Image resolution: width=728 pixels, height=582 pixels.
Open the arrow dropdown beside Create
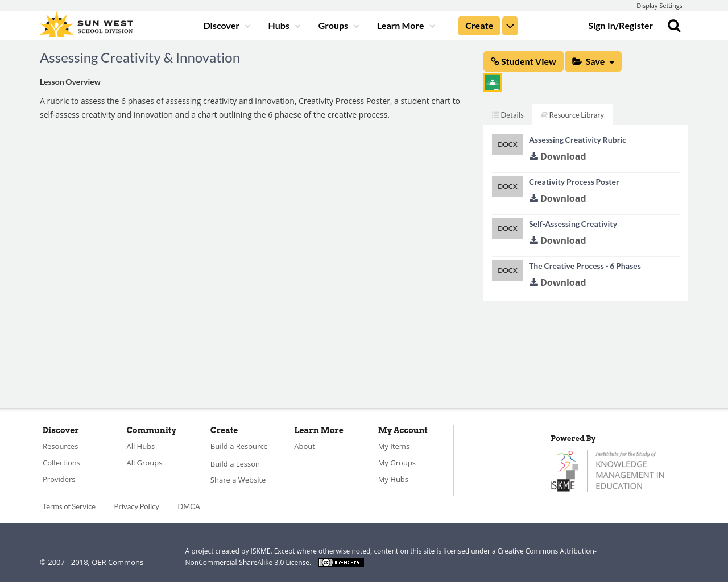click(510, 26)
